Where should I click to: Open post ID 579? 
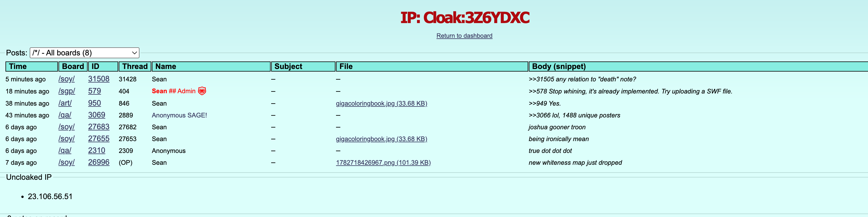(94, 91)
